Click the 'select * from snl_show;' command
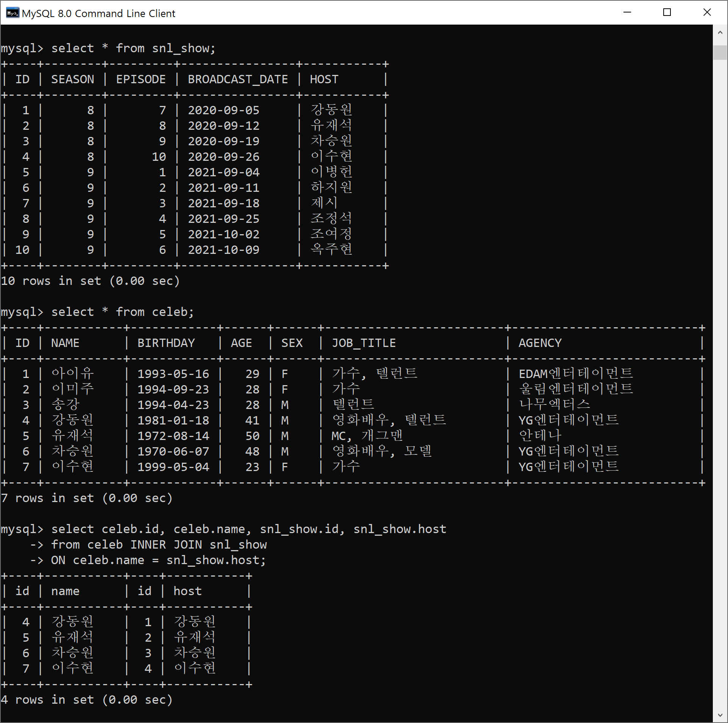 pyautogui.click(x=133, y=48)
